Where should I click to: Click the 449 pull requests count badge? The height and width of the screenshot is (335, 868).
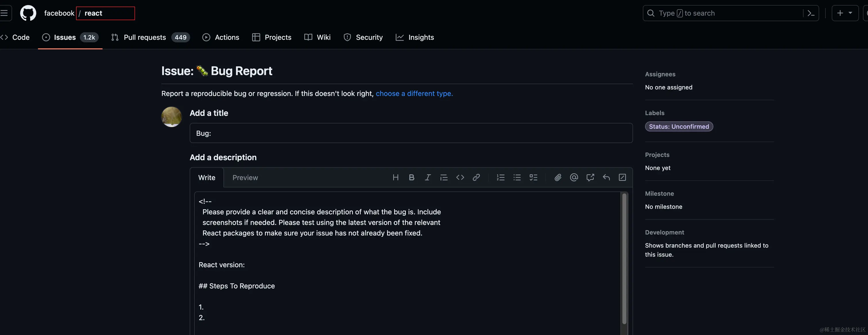coord(181,37)
